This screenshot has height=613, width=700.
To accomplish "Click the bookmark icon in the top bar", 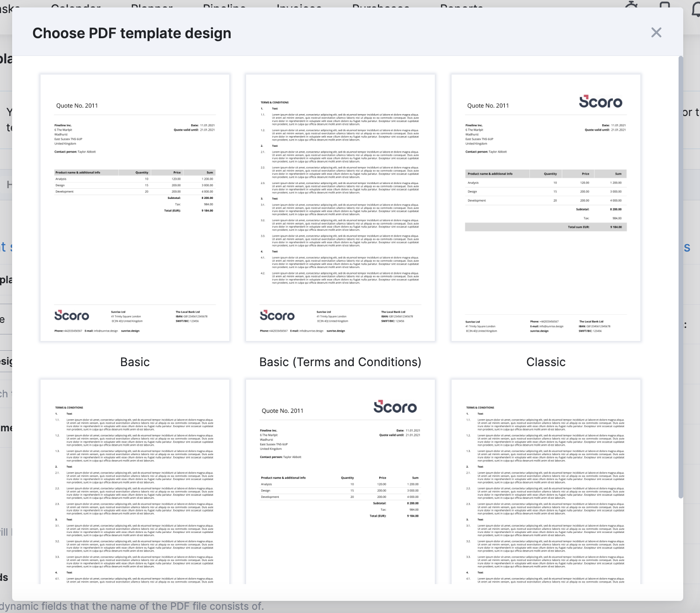I will coord(664,7).
